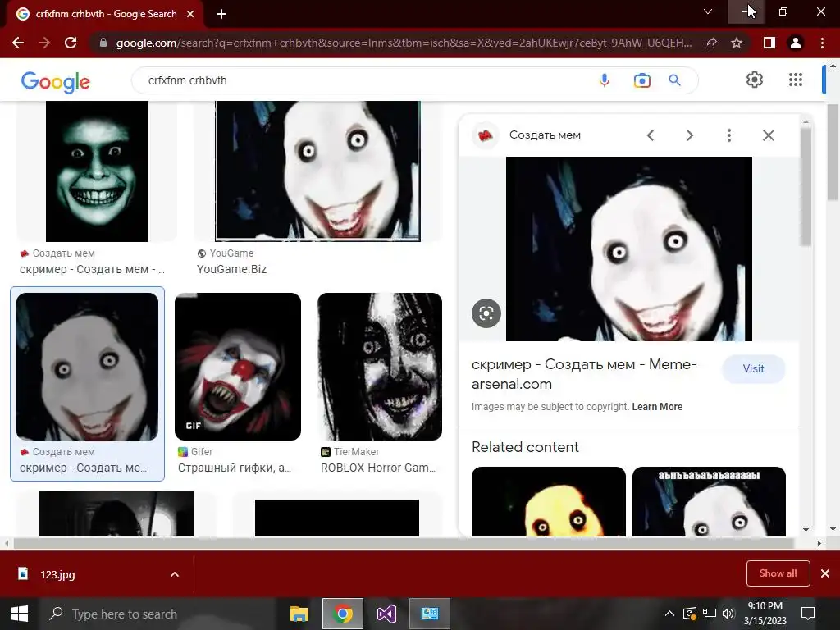Go back to the previous page

(x=18, y=43)
